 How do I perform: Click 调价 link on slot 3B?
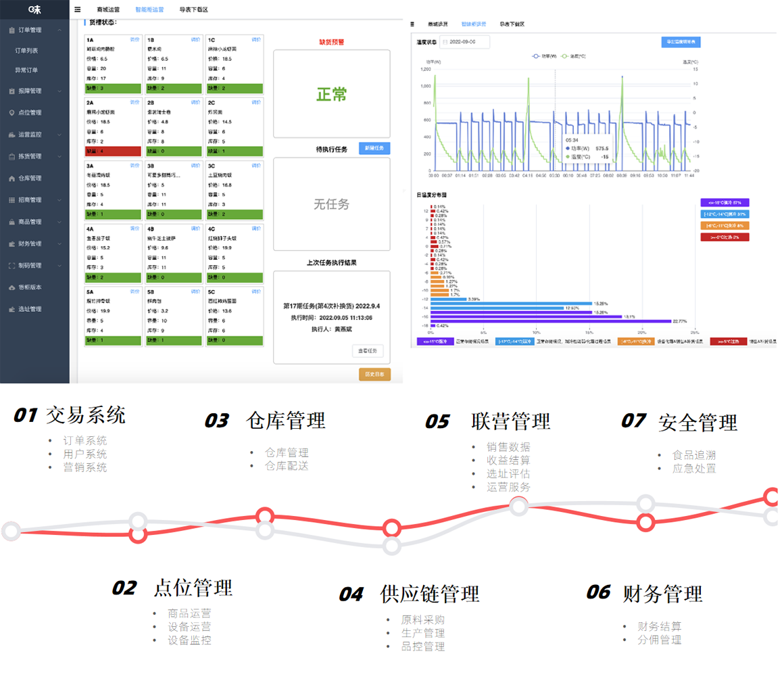click(x=195, y=165)
